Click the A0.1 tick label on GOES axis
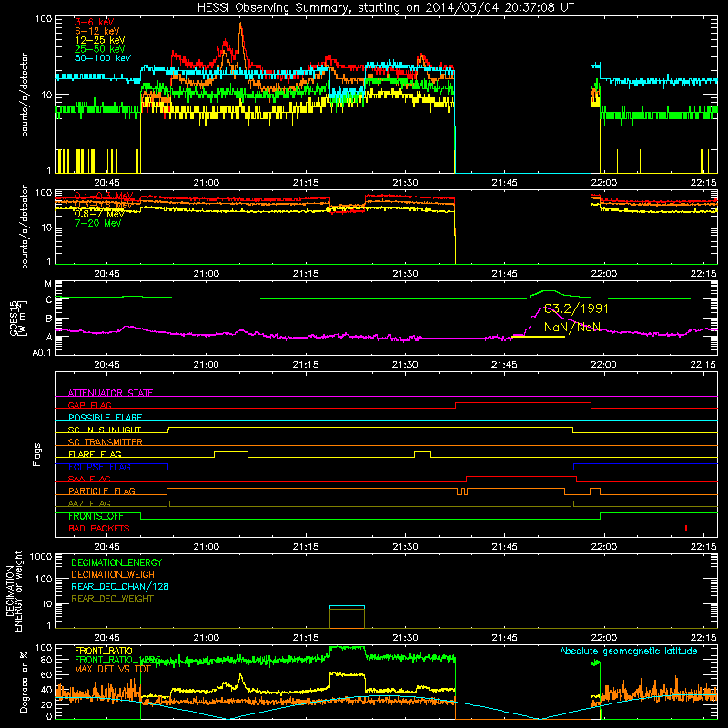The image size is (728, 728). (x=42, y=353)
